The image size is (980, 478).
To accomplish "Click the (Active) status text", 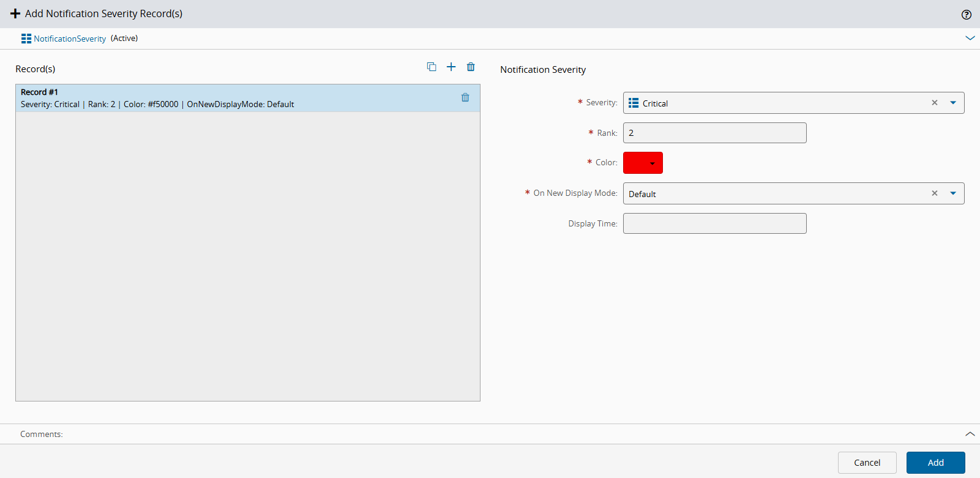I will [124, 38].
